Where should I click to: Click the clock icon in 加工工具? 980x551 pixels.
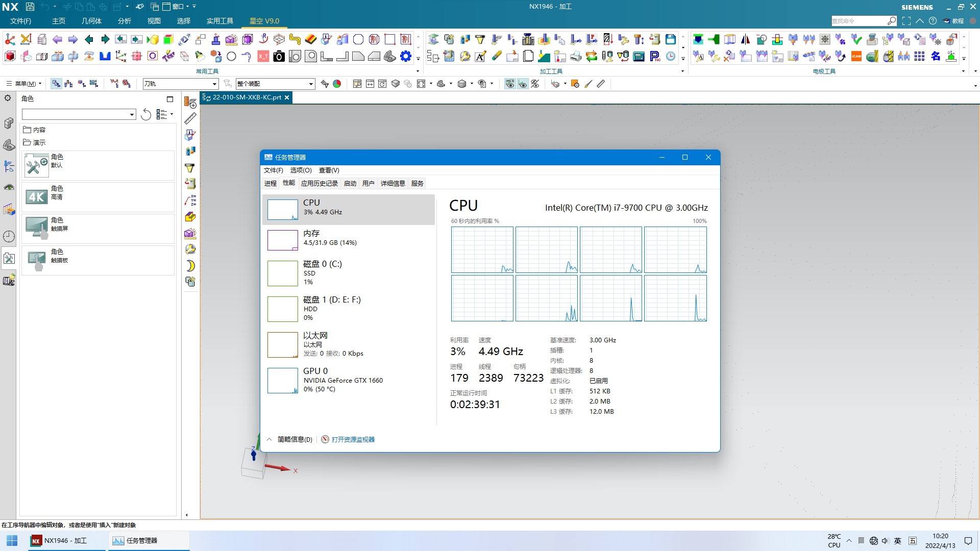tap(671, 56)
